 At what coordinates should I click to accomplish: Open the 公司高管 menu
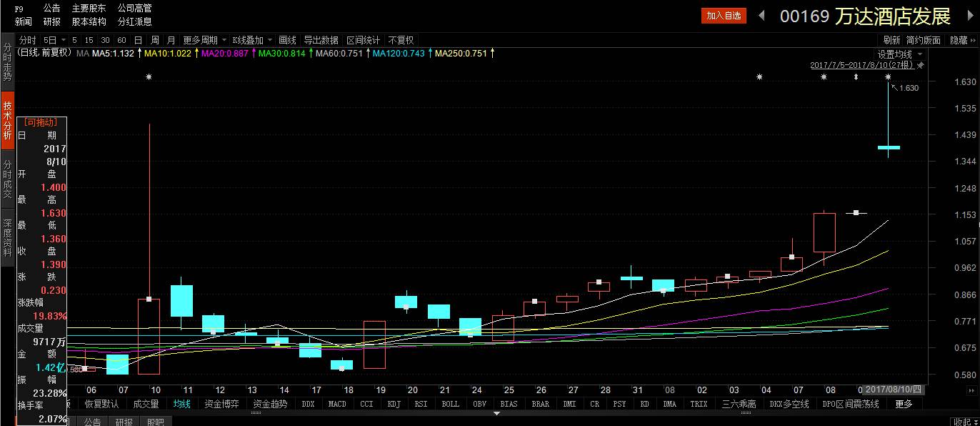pyautogui.click(x=134, y=8)
